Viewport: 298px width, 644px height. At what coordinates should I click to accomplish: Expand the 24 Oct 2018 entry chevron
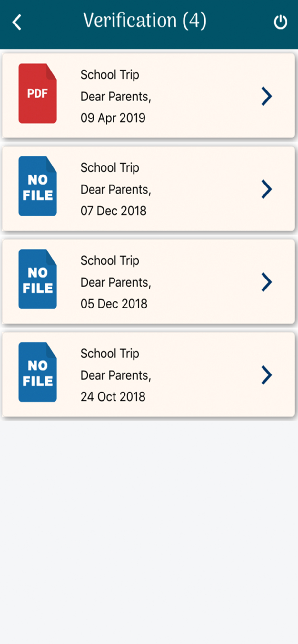pyautogui.click(x=267, y=375)
